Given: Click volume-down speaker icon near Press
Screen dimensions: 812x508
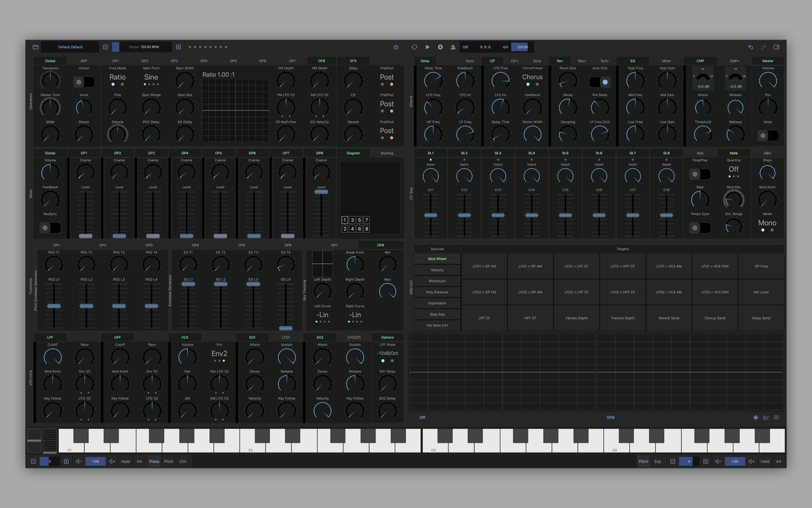Looking at the screenshot, I should coord(79,461).
